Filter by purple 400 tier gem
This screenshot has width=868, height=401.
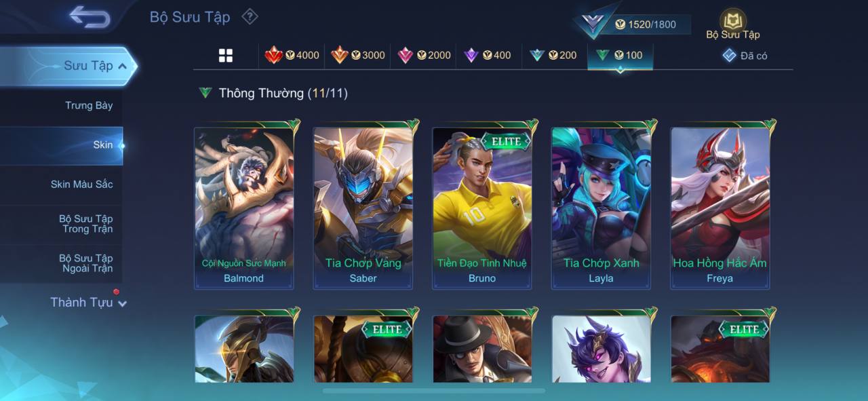[488, 55]
